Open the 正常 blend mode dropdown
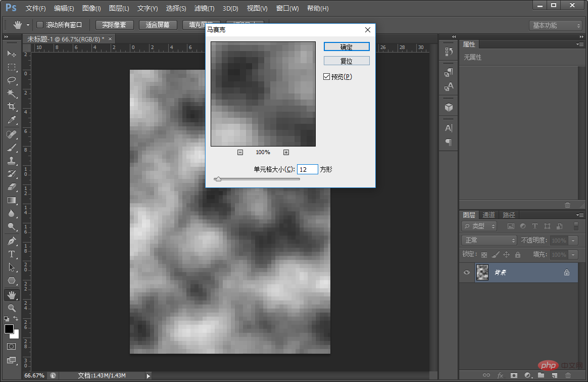This screenshot has height=382, width=588. 489,240
